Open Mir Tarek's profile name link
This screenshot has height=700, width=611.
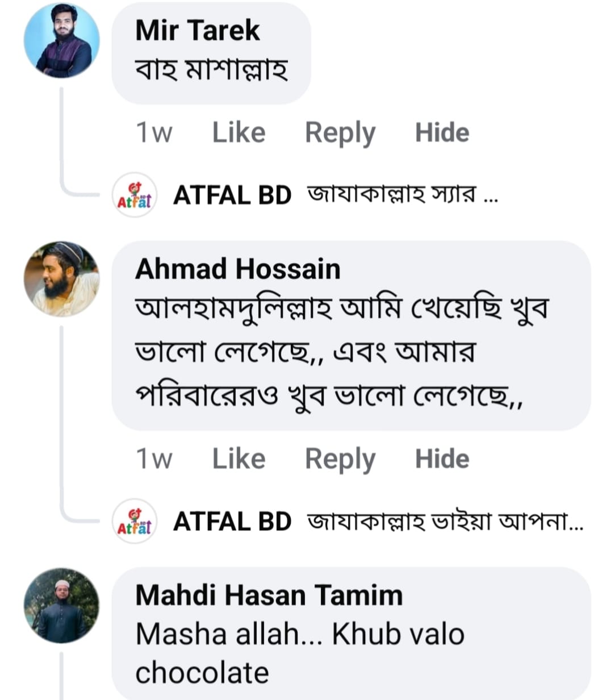tap(197, 30)
